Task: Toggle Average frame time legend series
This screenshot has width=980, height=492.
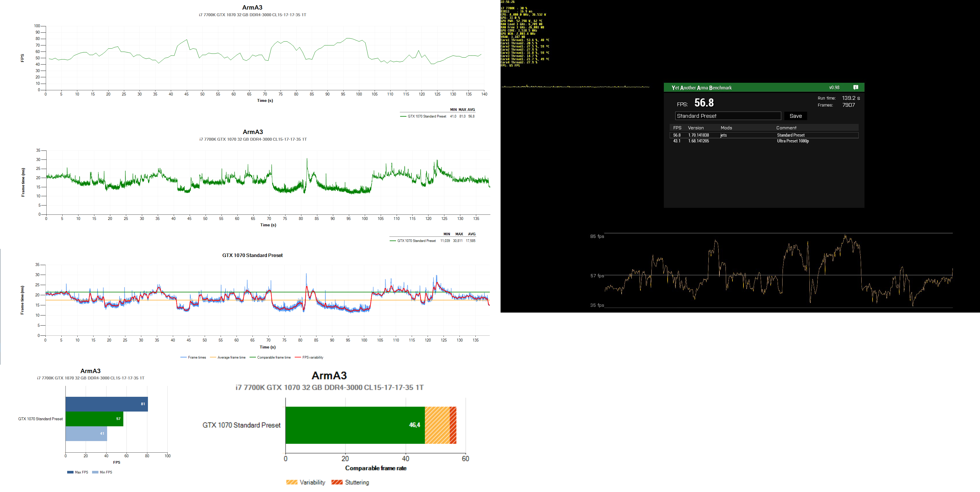Action: (228, 357)
